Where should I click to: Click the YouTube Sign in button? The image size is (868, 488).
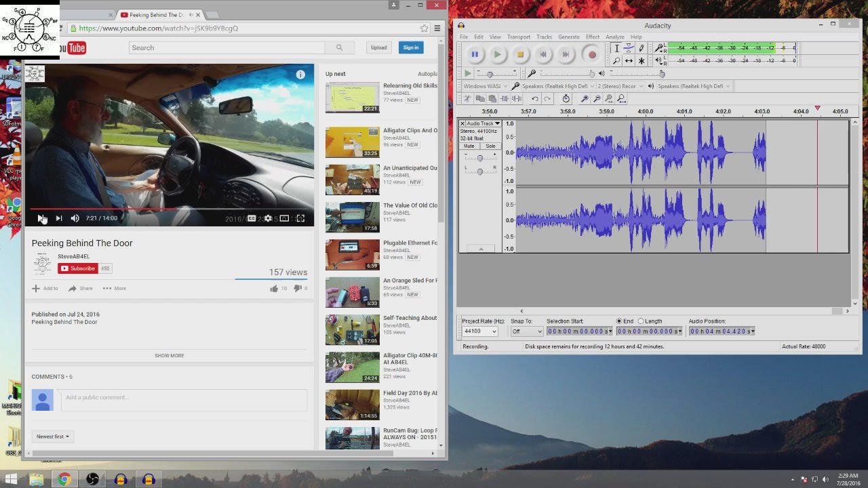tap(411, 47)
